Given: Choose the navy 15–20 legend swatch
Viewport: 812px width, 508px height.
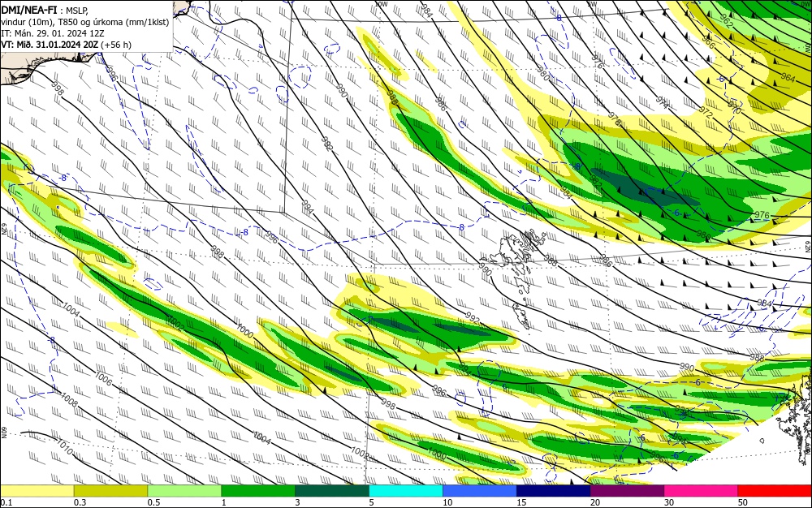Looking at the screenshot, I should [x=554, y=490].
